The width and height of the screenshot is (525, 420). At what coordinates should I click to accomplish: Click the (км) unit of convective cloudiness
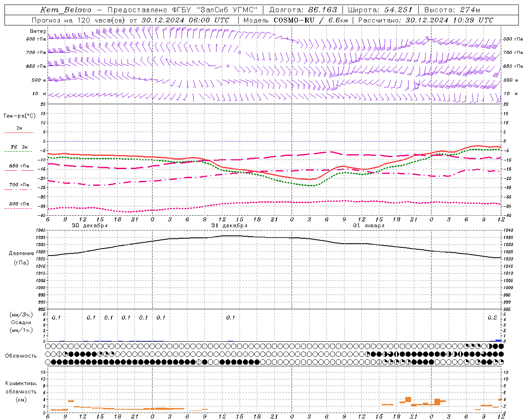coord(21,399)
